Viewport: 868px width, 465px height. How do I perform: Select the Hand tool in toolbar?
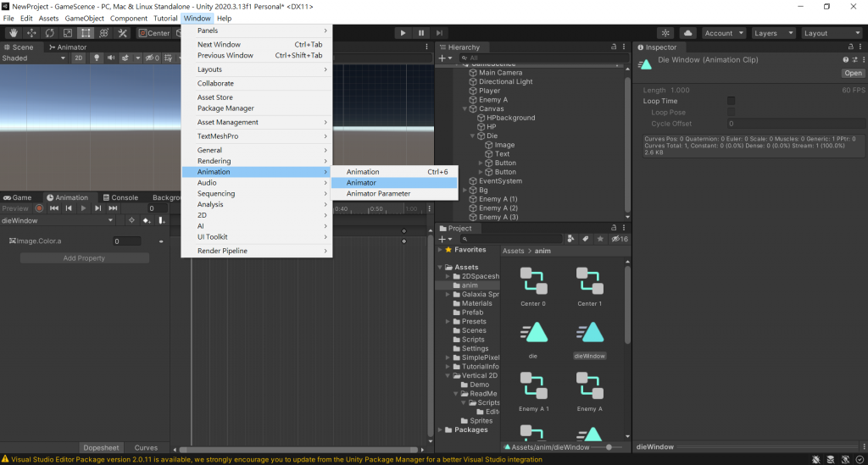[14, 33]
